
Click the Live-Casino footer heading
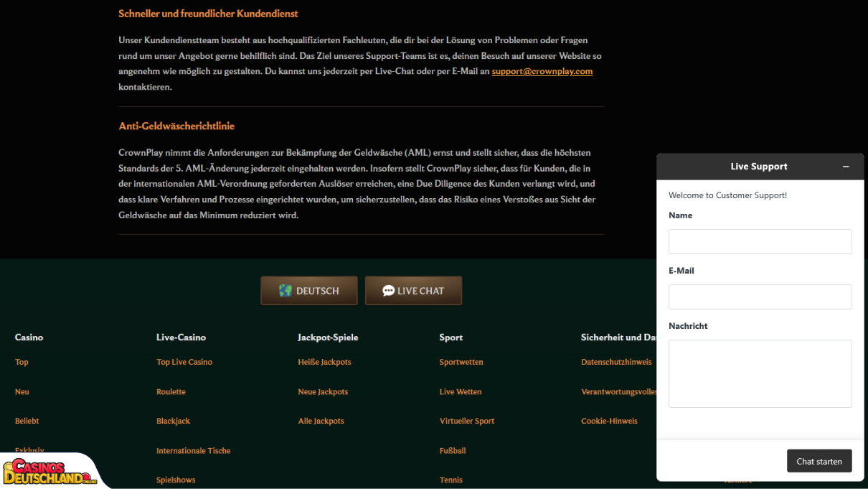pos(181,337)
